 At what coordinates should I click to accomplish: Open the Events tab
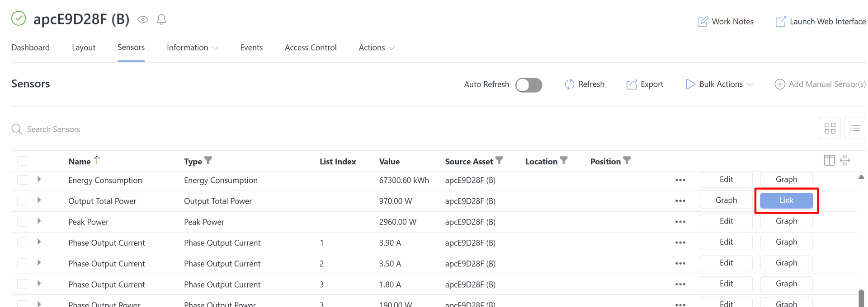[251, 48]
